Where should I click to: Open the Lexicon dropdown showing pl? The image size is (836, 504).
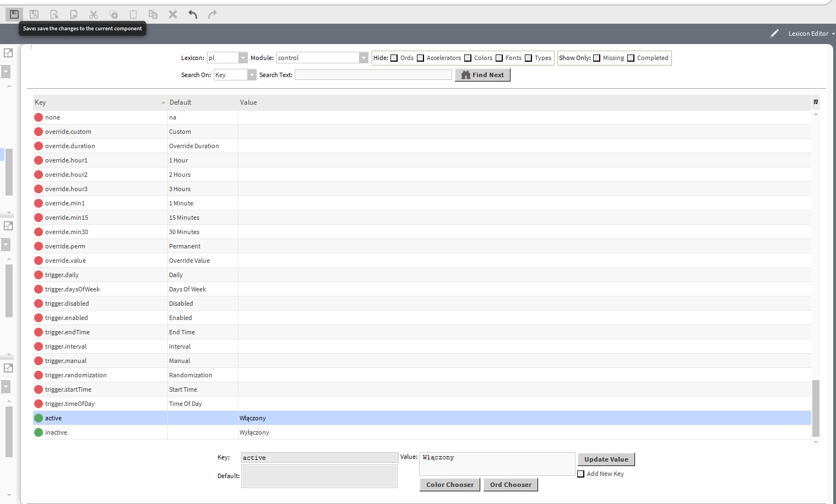point(243,58)
